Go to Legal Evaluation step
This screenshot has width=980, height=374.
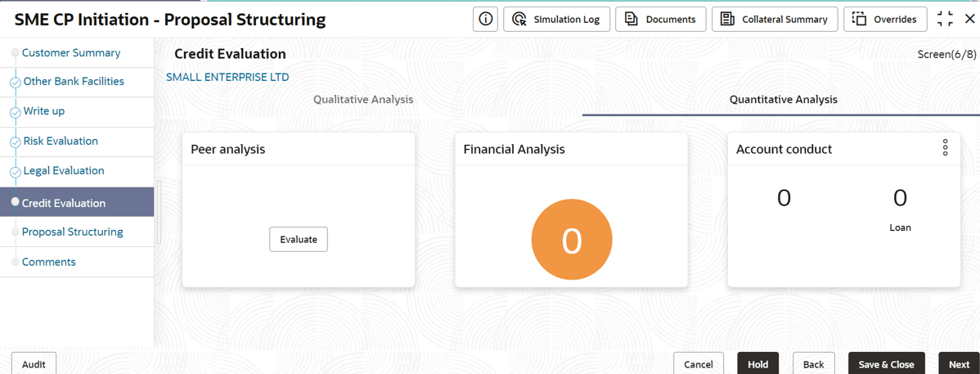[x=64, y=171]
